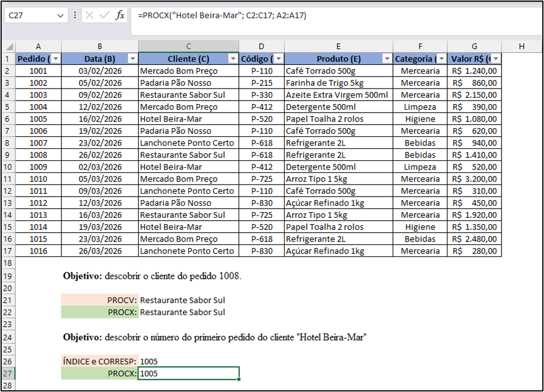
Task: Click the Select All corner triangle
Action: click(x=9, y=47)
